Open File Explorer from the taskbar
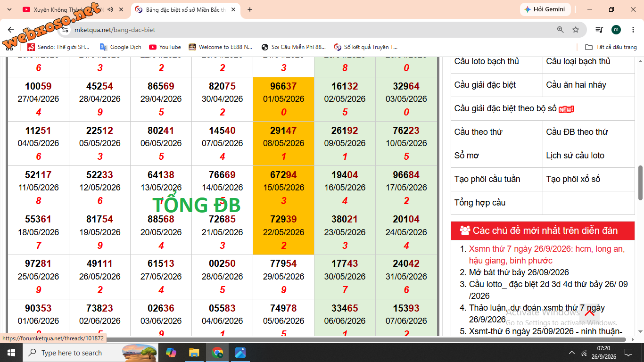The image size is (644, 362). pos(194,353)
